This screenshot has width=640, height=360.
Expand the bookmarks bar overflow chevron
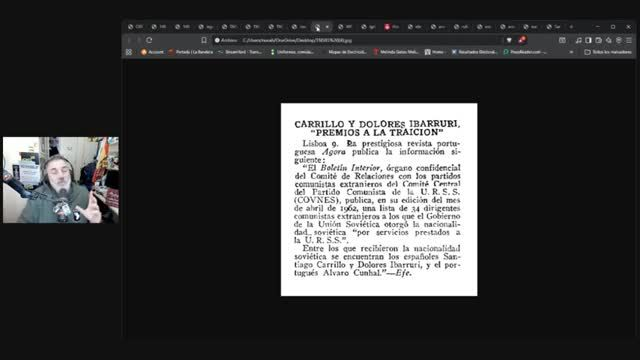tap(571, 52)
